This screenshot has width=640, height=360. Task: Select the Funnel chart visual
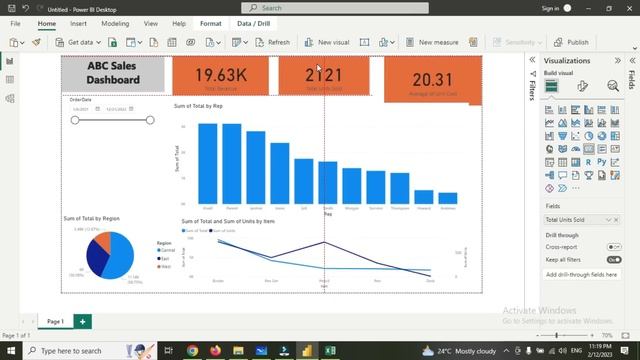(562, 136)
